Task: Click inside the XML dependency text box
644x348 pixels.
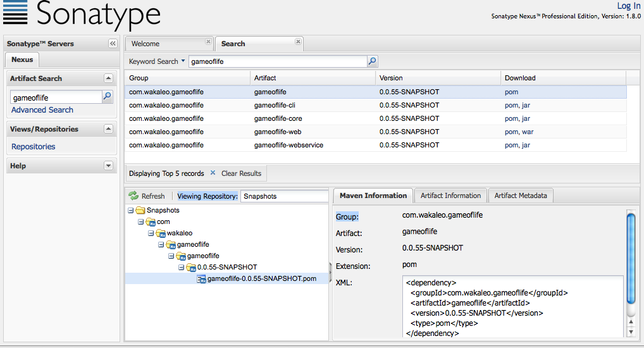Action: coord(513,306)
